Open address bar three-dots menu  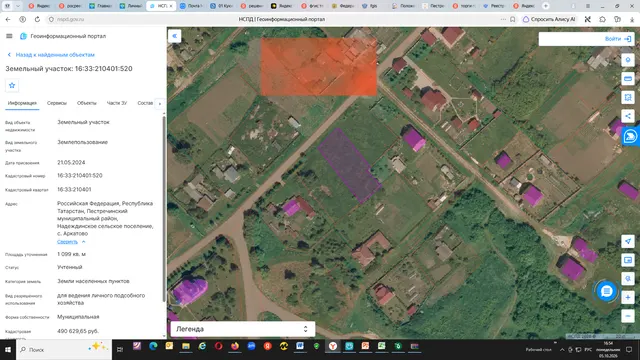point(503,19)
